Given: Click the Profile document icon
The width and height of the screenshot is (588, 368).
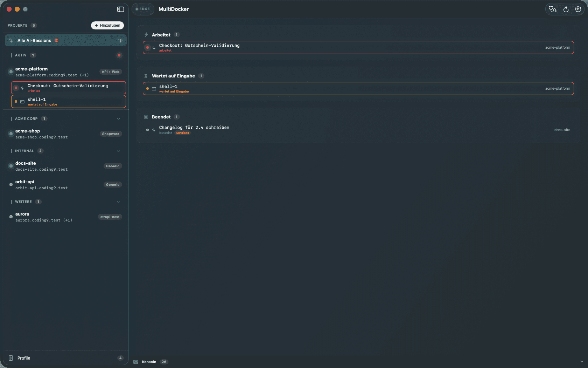Looking at the screenshot, I should (x=11, y=358).
